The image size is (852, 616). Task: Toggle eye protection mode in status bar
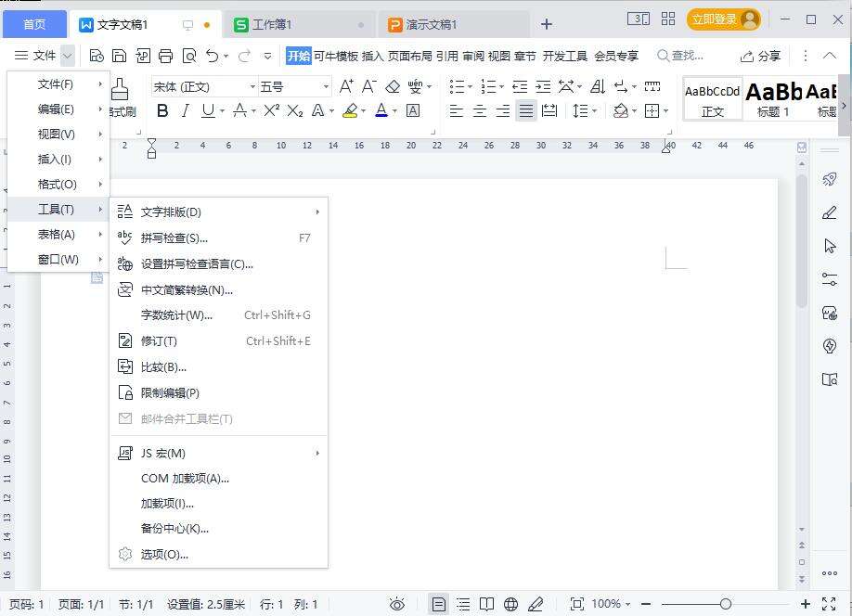coord(396,604)
